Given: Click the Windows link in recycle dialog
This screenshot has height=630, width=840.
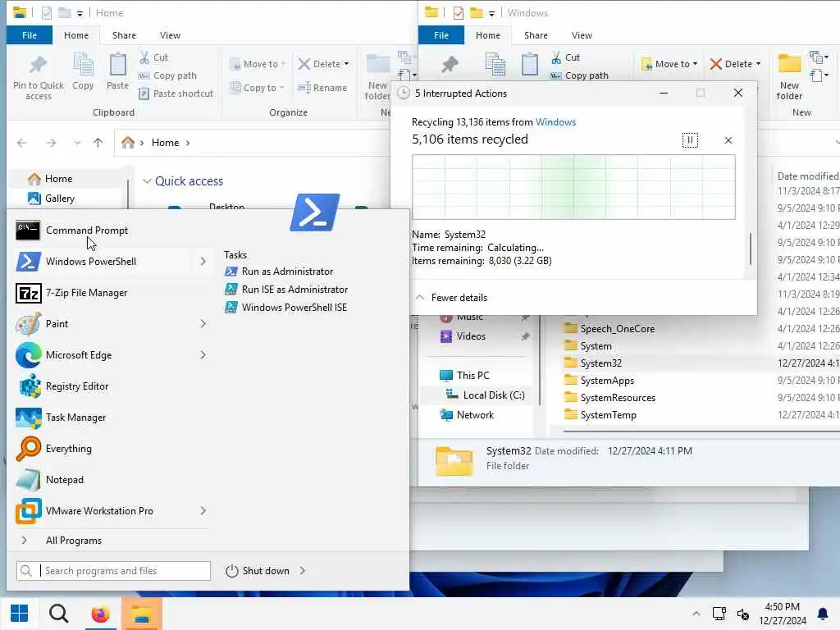Looking at the screenshot, I should (555, 122).
